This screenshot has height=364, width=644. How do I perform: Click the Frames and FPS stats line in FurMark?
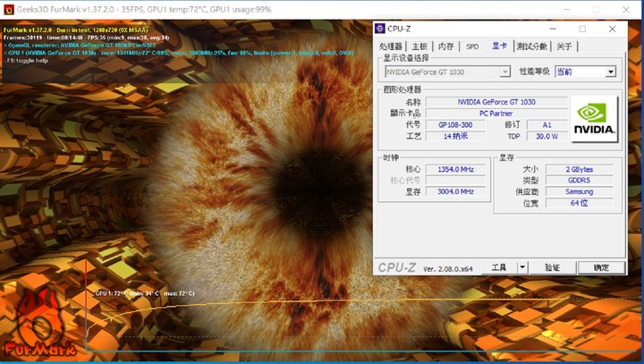coord(86,38)
